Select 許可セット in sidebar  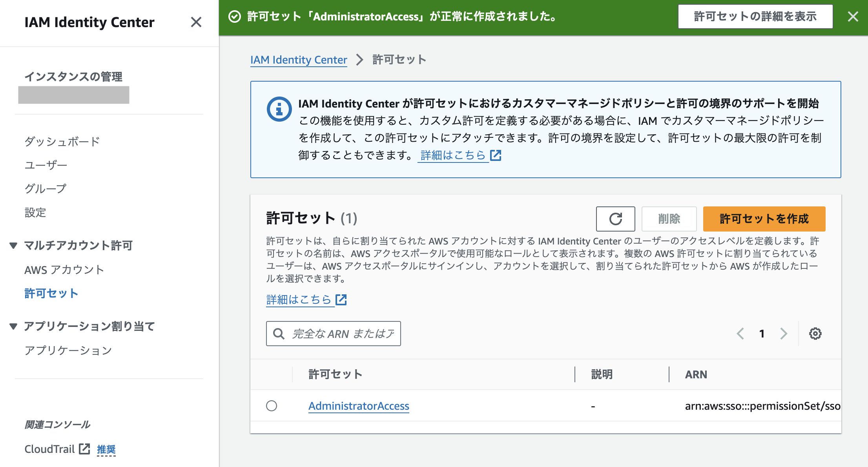coord(51,294)
